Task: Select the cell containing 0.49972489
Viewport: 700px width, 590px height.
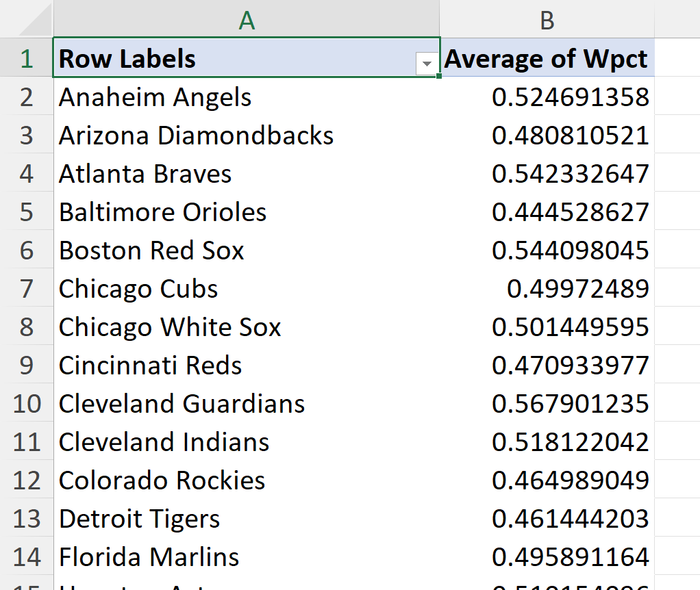Action: point(577,289)
